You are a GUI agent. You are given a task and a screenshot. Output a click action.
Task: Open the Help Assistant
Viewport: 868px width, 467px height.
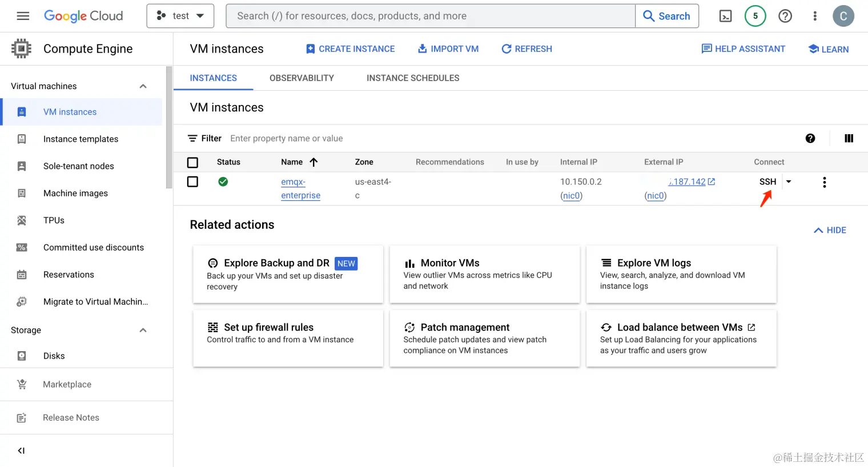coord(744,49)
